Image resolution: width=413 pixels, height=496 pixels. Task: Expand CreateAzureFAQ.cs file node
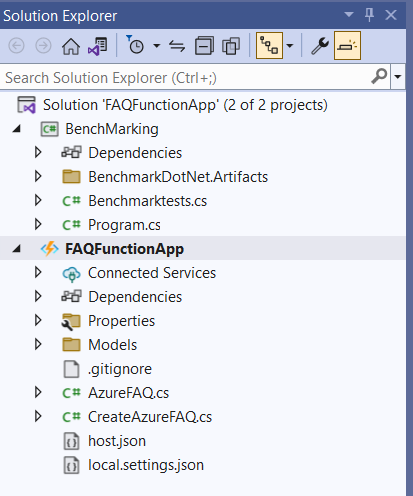coord(38,416)
